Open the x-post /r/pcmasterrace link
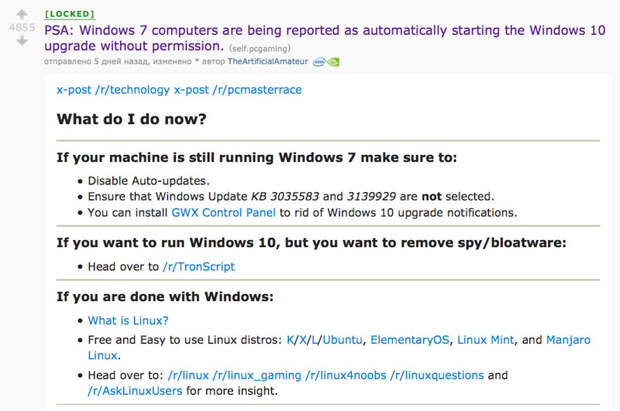 coord(238,90)
